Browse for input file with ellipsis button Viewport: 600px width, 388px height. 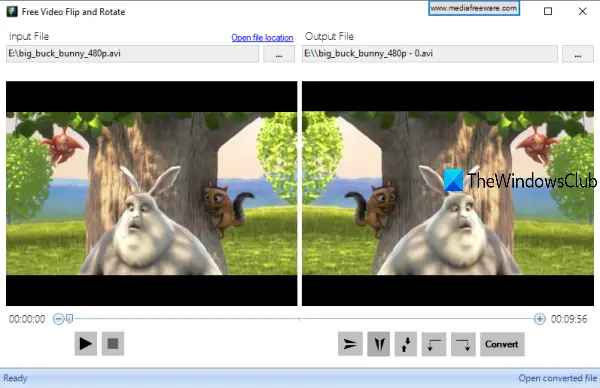(279, 54)
